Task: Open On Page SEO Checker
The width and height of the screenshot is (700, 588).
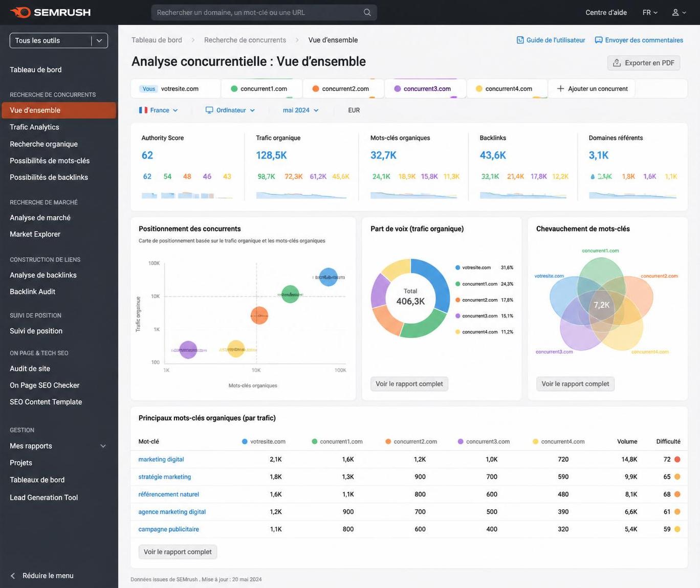Action: point(45,385)
